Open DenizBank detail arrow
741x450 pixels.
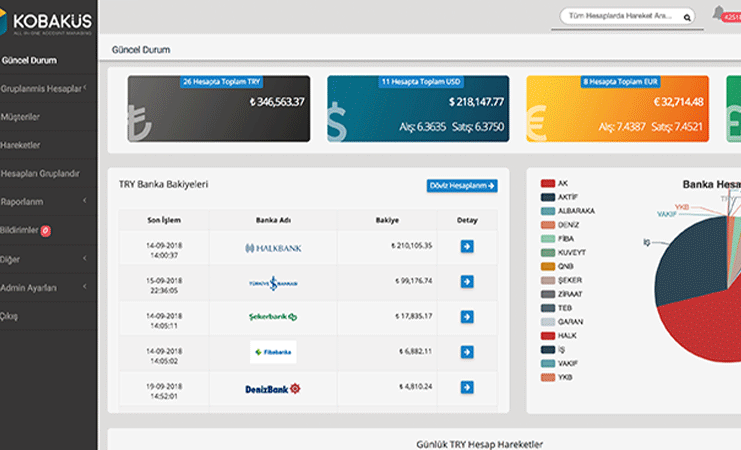pos(467,388)
